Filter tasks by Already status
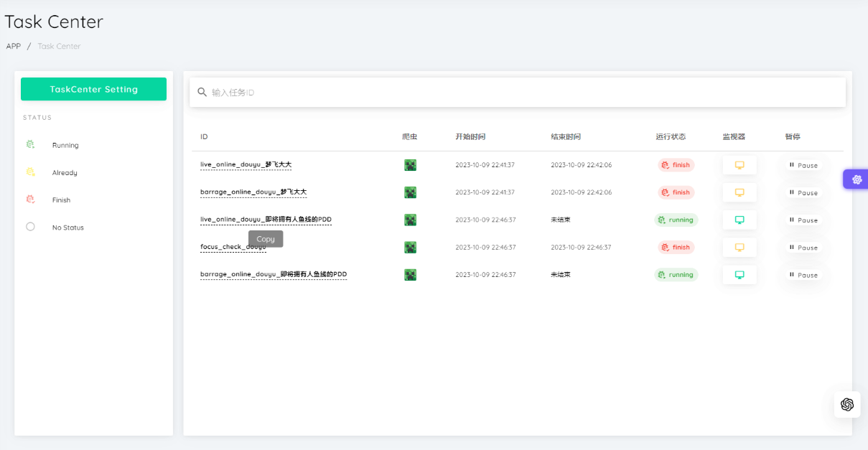 (x=65, y=172)
